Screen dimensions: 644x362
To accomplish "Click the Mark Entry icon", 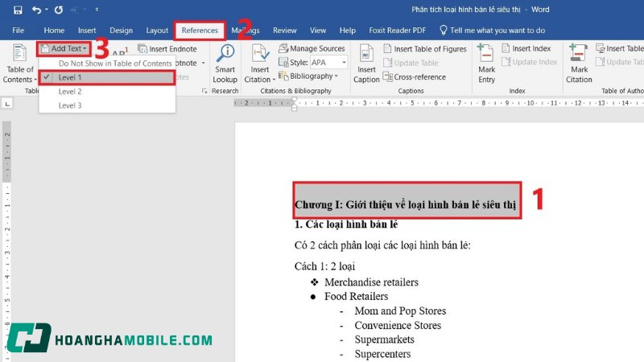I will pos(486,55).
